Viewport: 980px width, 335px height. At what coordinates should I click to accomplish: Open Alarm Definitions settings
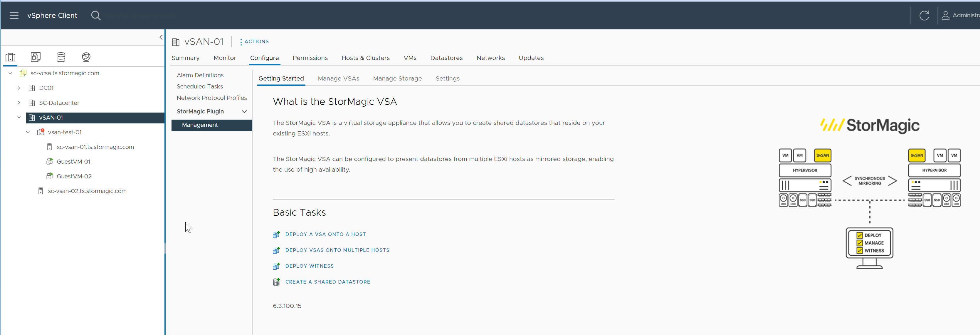tap(200, 75)
